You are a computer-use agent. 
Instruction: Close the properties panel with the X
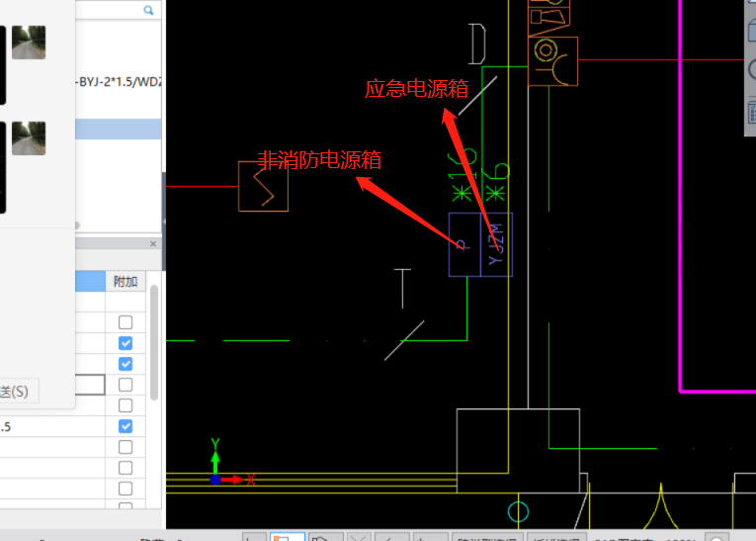(153, 243)
